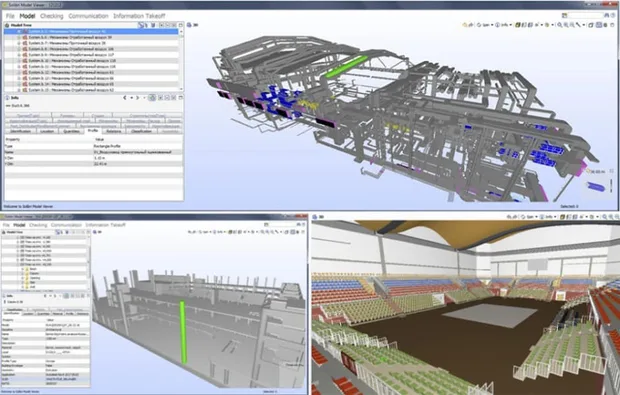Screen dimensions: 620x395
Task: Select the Info tool in top 3D toolbar
Action: pos(502,25)
